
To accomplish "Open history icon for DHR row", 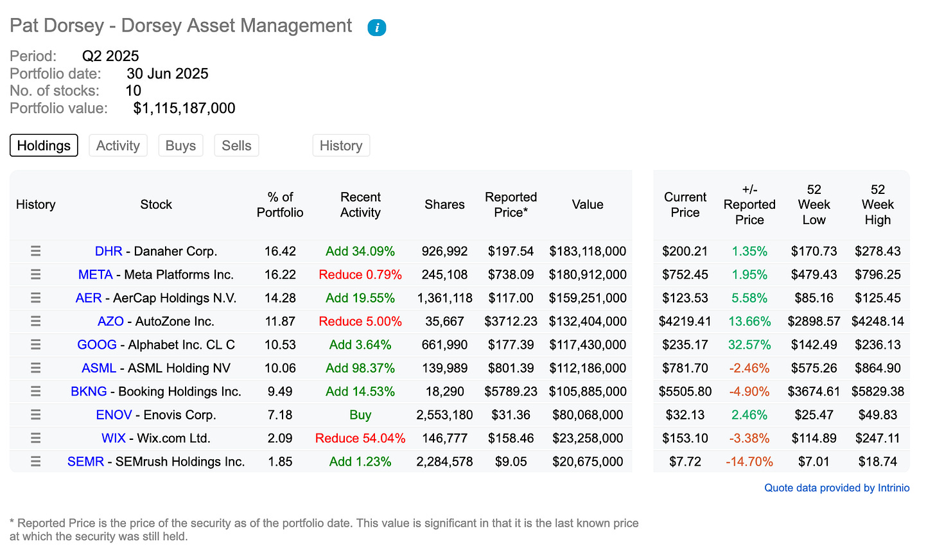I will pos(35,251).
